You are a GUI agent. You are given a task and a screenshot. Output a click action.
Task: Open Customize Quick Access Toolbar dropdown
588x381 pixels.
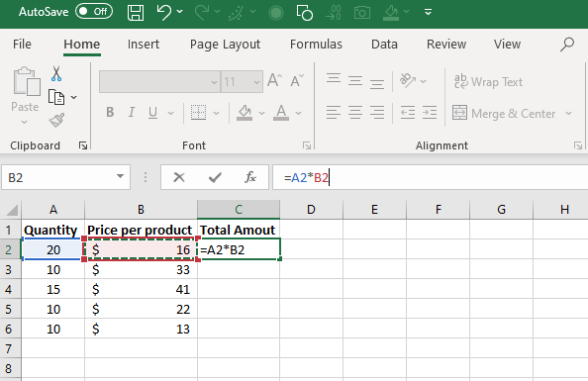[x=428, y=13]
